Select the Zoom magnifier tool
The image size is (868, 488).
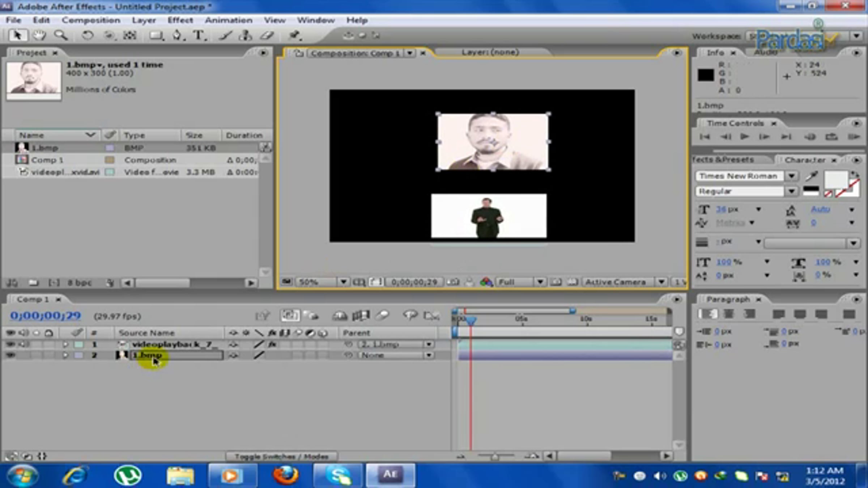(60, 35)
